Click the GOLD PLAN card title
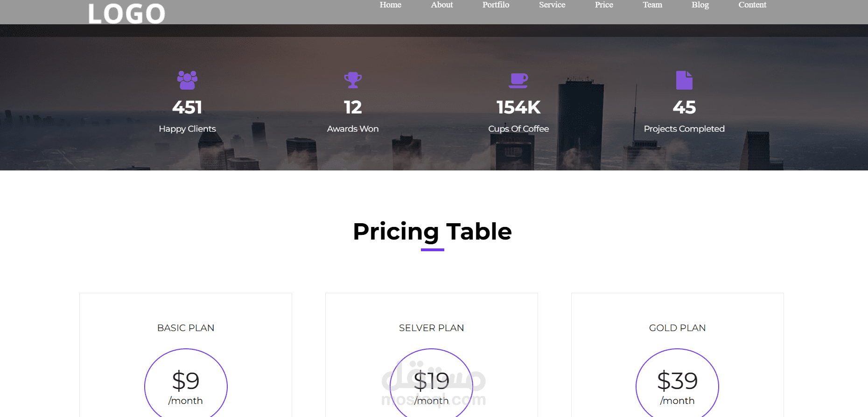Viewport: 868px width, 417px height. [x=677, y=328]
